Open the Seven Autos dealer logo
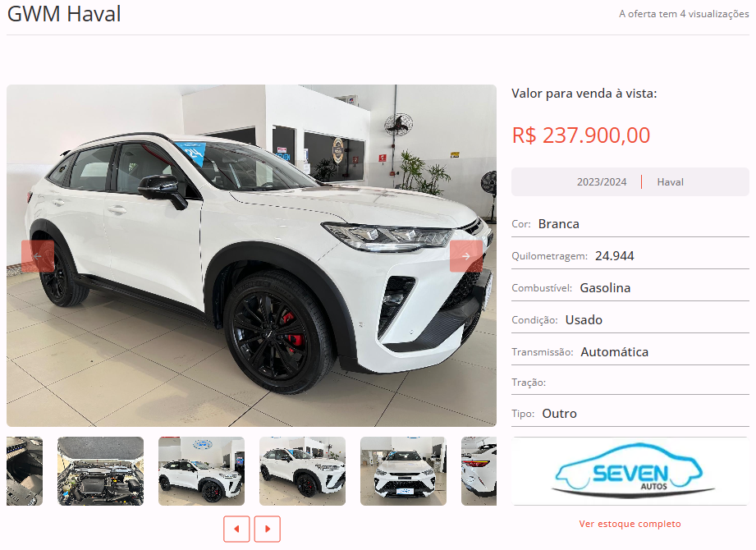The image size is (756, 550). pos(630,471)
